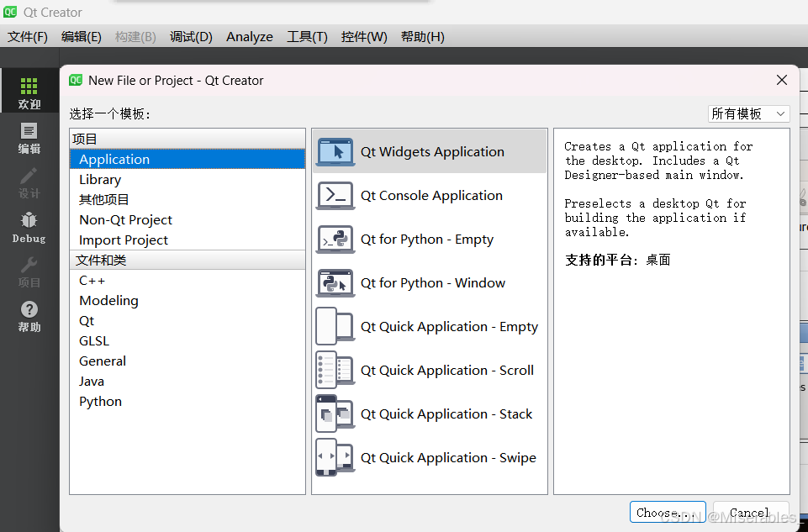
Task: Open the 文件(F) menu
Action: [x=28, y=37]
